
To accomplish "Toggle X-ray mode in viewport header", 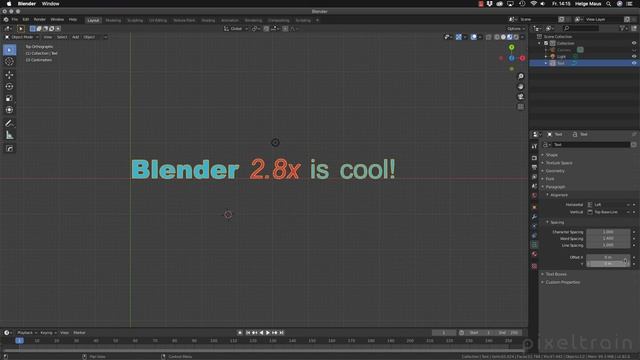I will tap(489, 37).
